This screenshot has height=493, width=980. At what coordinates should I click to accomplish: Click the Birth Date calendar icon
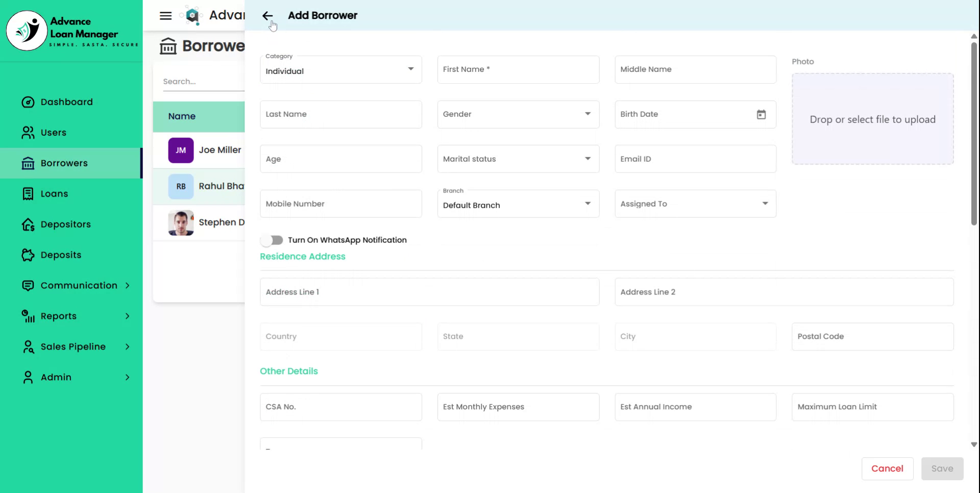761,115
